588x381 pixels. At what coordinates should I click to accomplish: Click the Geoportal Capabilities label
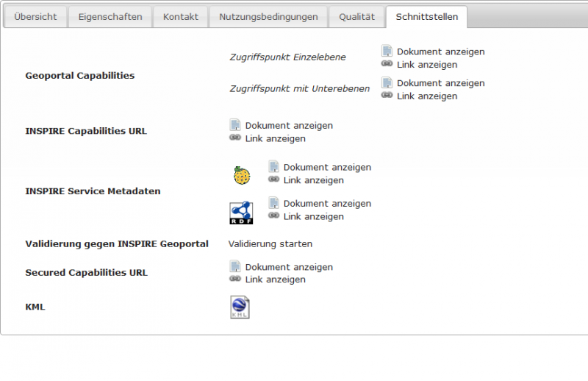79,76
